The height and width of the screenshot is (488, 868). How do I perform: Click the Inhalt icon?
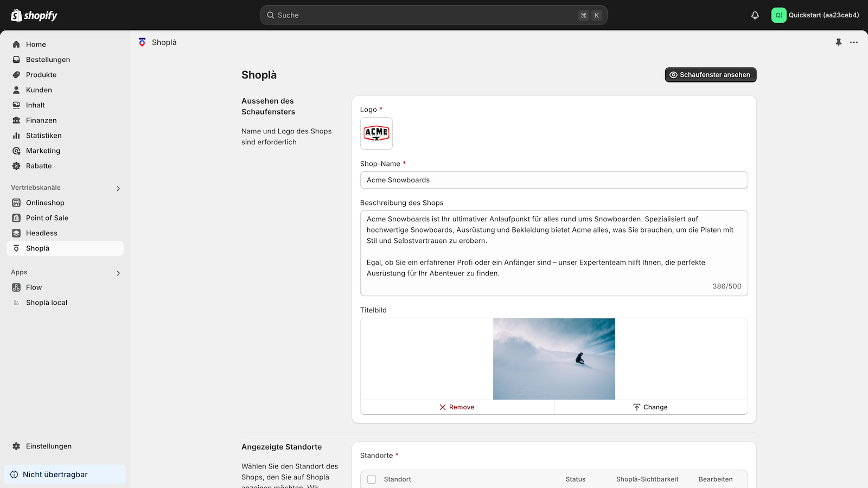tap(16, 105)
